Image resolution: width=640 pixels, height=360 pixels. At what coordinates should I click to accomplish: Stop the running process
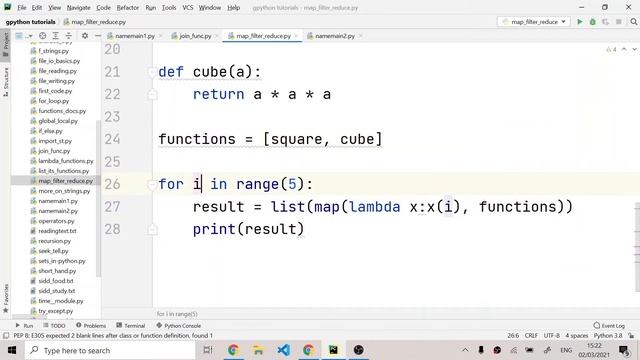point(619,22)
